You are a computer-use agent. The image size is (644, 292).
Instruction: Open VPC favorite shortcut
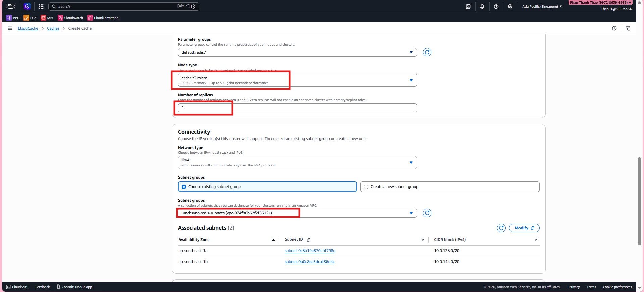13,18
